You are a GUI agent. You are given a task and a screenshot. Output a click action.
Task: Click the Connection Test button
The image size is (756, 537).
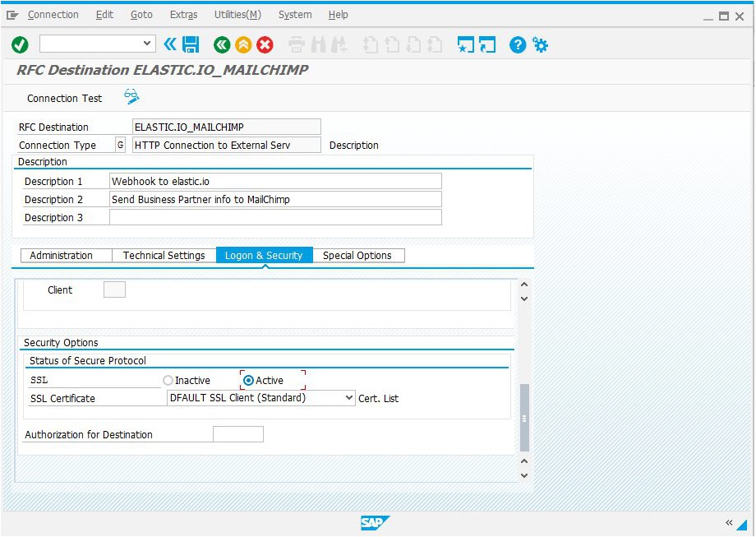click(x=65, y=99)
